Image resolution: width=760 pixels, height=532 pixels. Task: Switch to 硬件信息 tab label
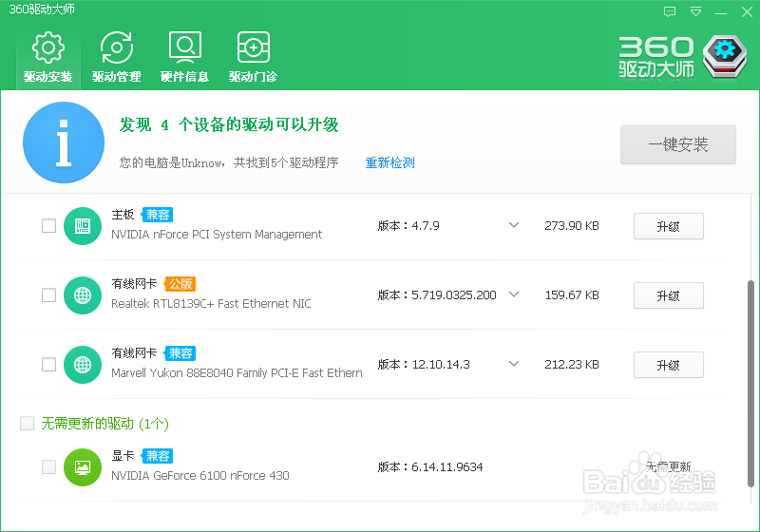184,77
